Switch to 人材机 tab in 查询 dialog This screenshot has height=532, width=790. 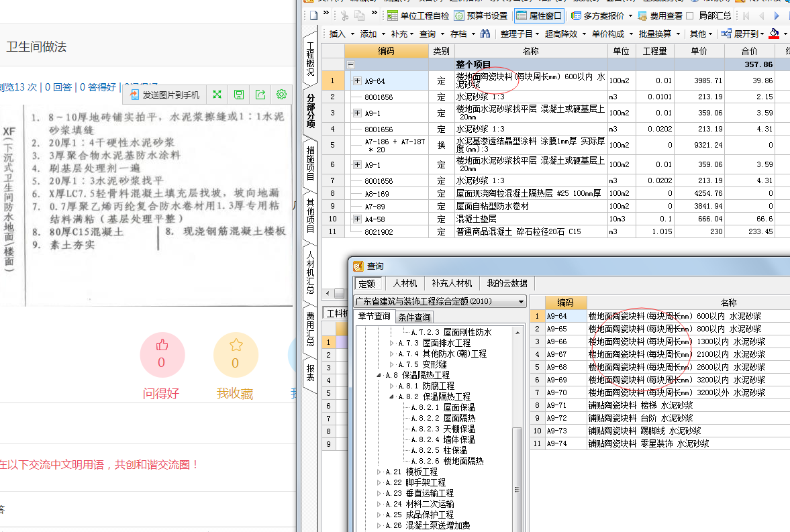[405, 284]
